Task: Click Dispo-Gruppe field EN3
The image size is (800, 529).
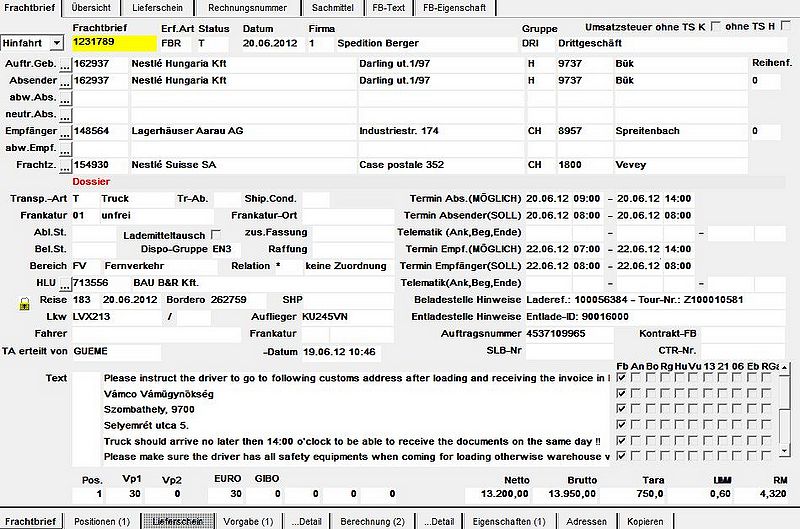Action: coord(226,249)
